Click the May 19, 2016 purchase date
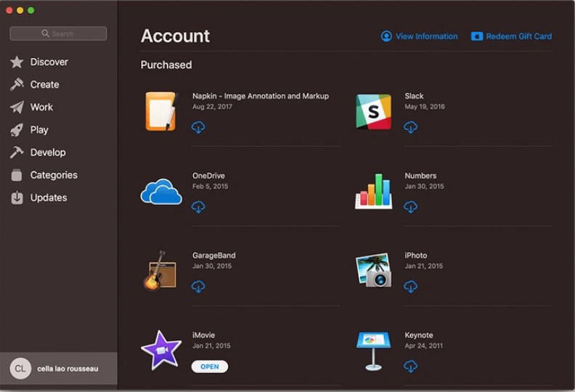The image size is (575, 392). 425,107
